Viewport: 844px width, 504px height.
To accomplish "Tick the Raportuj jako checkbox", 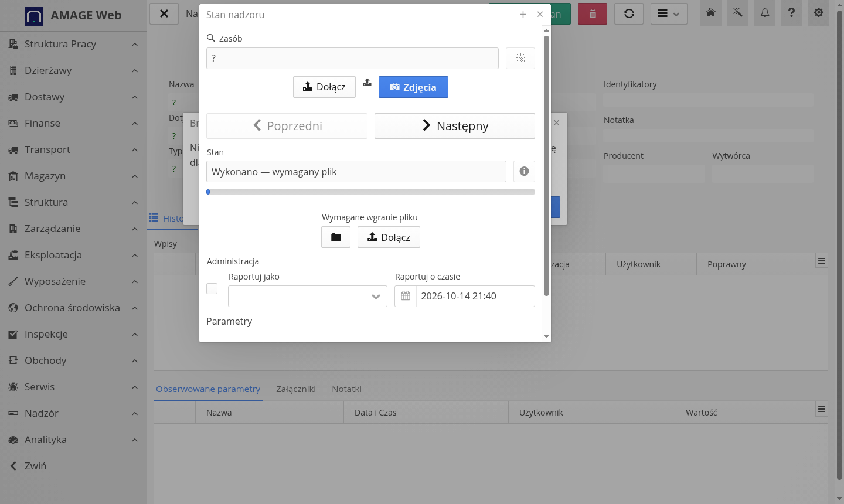I will [212, 288].
